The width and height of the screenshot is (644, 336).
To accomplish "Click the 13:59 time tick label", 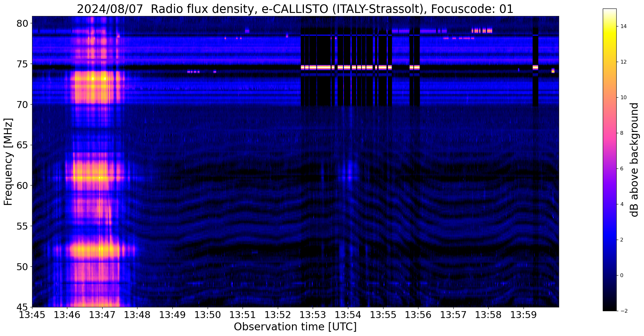I will [524, 315].
